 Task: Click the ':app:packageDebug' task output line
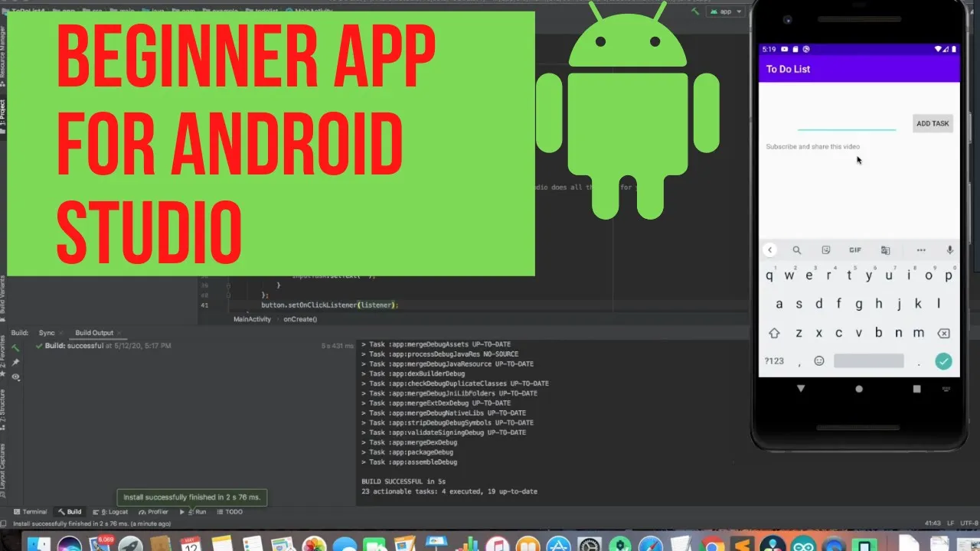407,452
